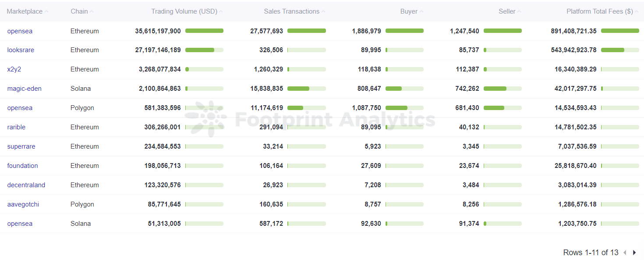Click seller count 742,262
644x260 pixels.
point(467,89)
